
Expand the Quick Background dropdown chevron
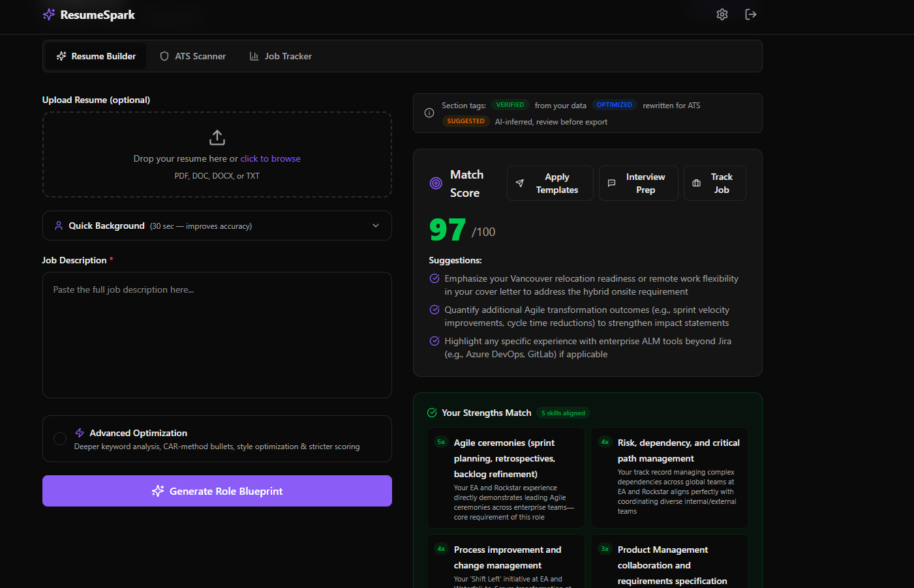(376, 226)
